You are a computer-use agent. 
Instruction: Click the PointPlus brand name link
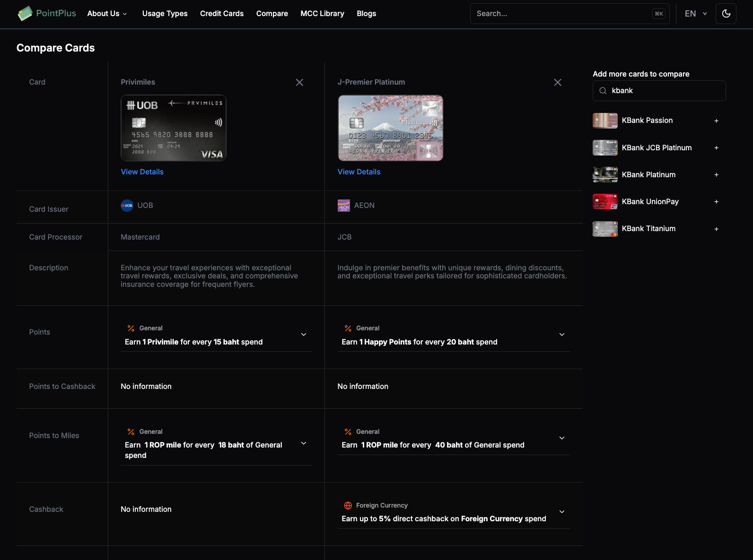[x=56, y=13]
